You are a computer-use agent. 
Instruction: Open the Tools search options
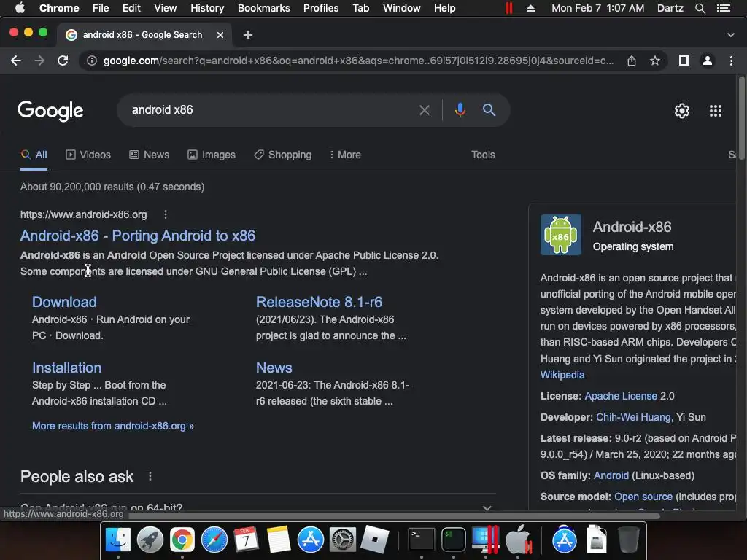pos(483,155)
